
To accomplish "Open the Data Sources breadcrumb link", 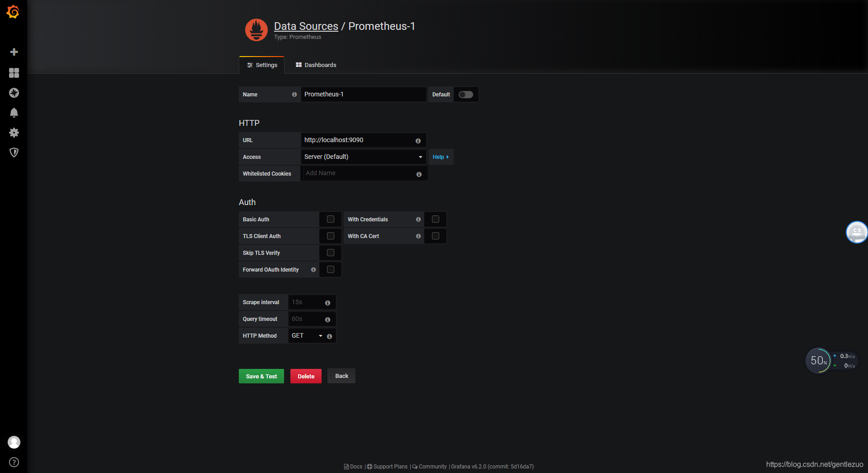I will coord(306,26).
